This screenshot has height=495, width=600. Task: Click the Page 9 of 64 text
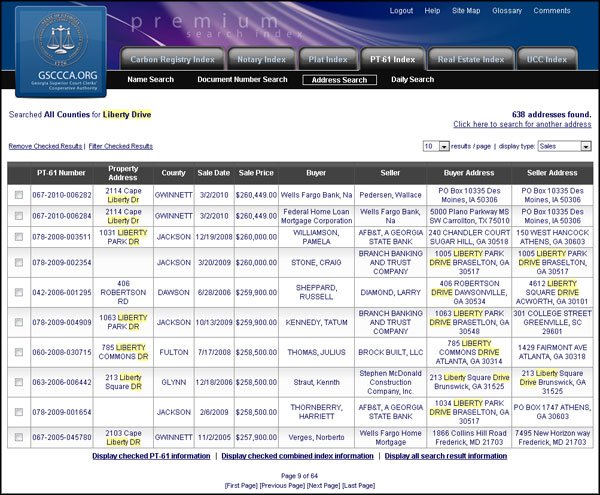pos(299,476)
